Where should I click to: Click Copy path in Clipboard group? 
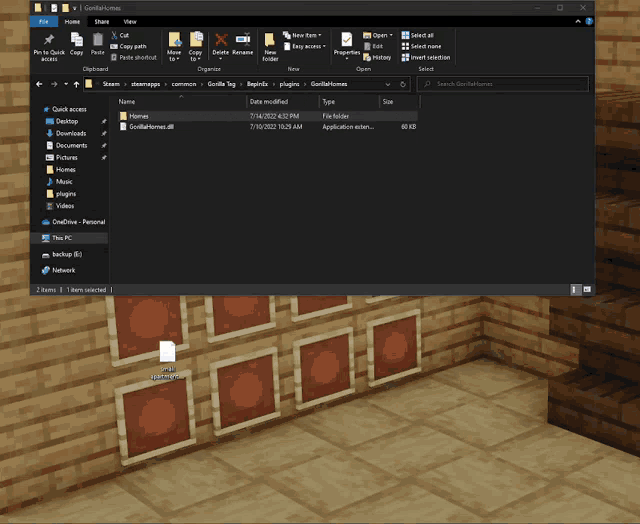tap(128, 46)
